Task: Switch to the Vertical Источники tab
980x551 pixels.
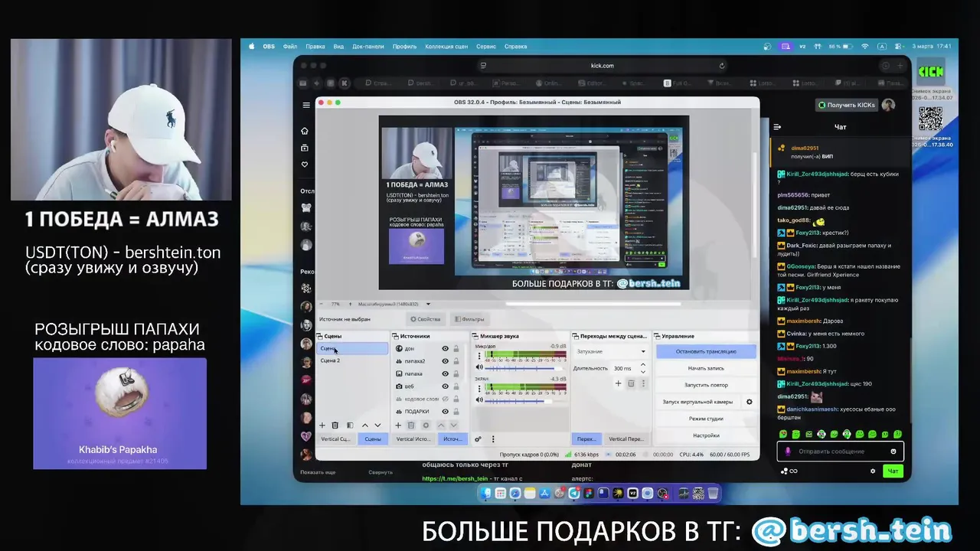Action: 413,439
